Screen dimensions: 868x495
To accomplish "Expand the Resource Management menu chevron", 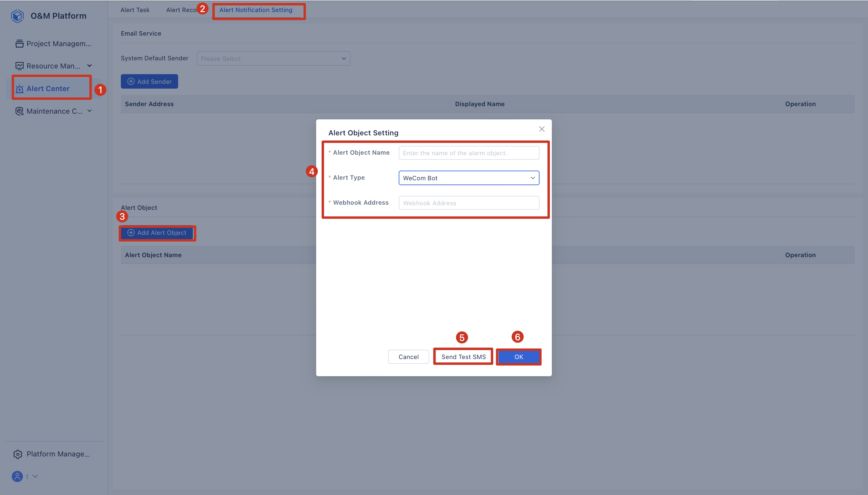I will coord(90,66).
